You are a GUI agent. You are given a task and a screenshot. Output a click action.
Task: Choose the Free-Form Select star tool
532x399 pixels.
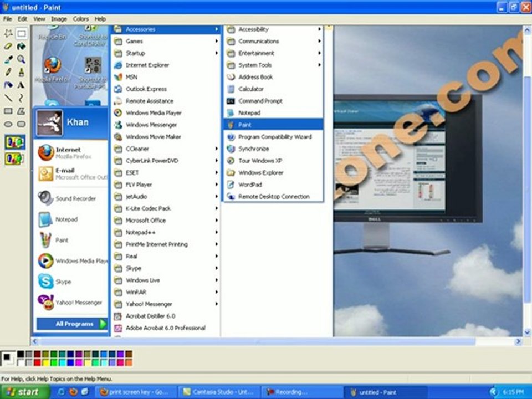8,33
